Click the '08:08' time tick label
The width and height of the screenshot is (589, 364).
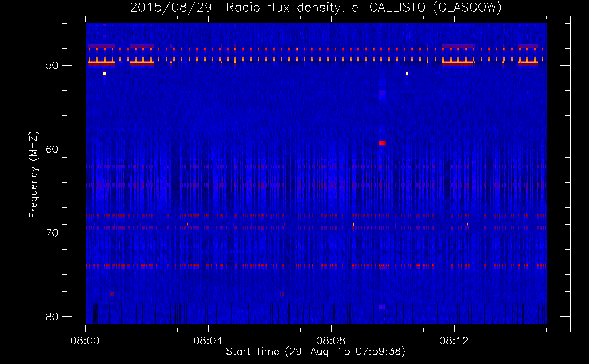coord(331,341)
